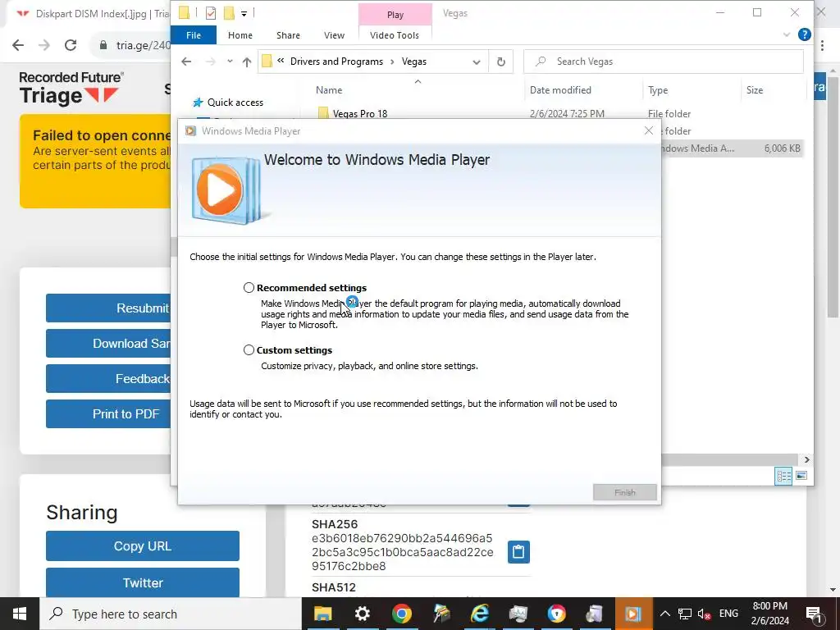Click Drivers and Programs in the address path
The width and height of the screenshot is (840, 630).
336,62
